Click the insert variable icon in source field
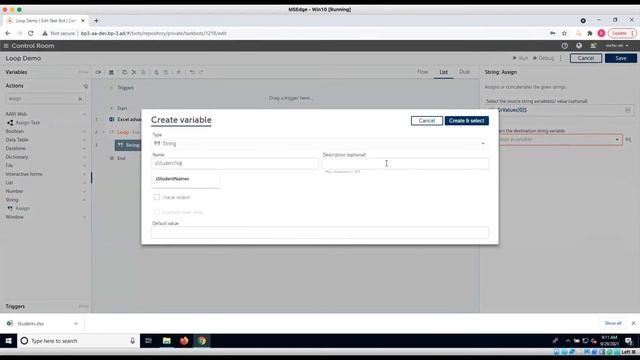This screenshot has width=640, height=360. pos(628,110)
